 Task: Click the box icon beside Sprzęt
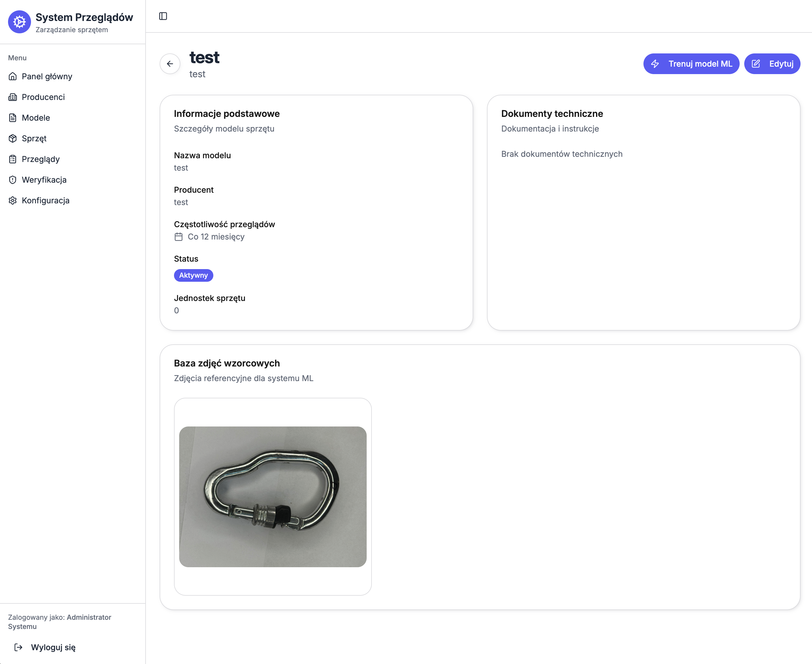pos(13,138)
